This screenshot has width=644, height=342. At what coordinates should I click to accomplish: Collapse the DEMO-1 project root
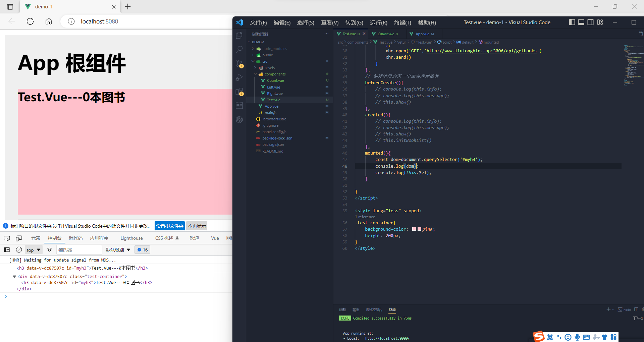[x=249, y=42]
